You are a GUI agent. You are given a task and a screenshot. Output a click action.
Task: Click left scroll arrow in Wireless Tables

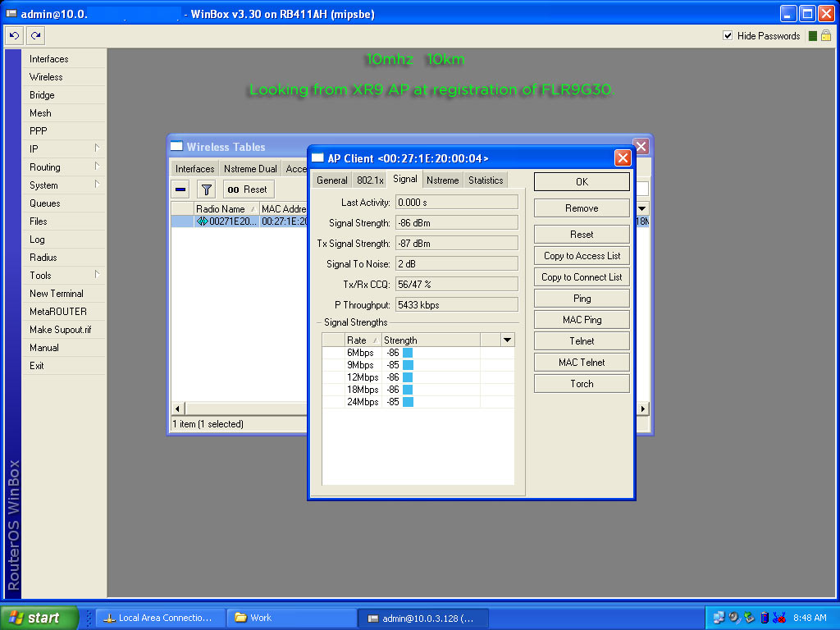coord(177,409)
